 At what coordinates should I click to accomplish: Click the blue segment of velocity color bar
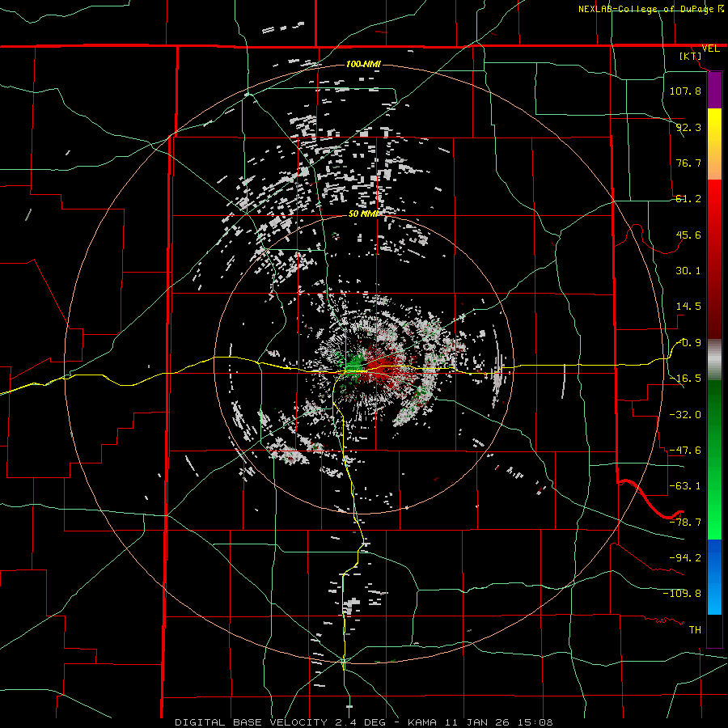tap(714, 577)
